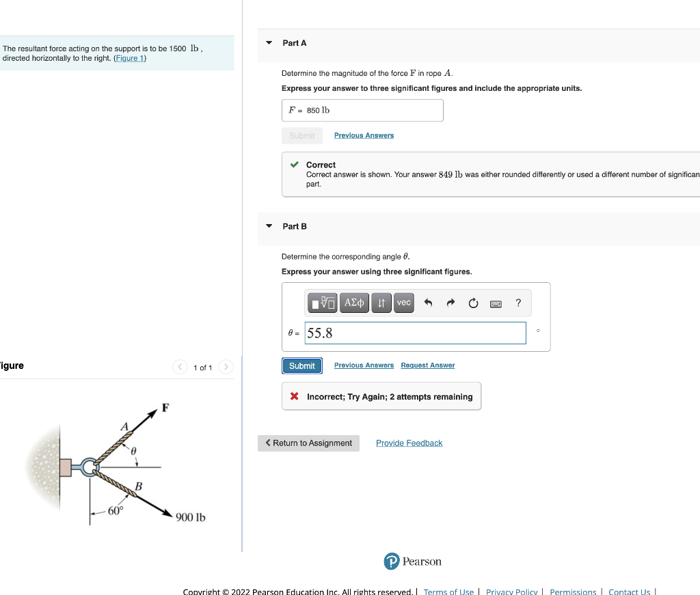Open the Provide Feedback link
Image resolution: width=700 pixels, height=595 pixels.
409,443
